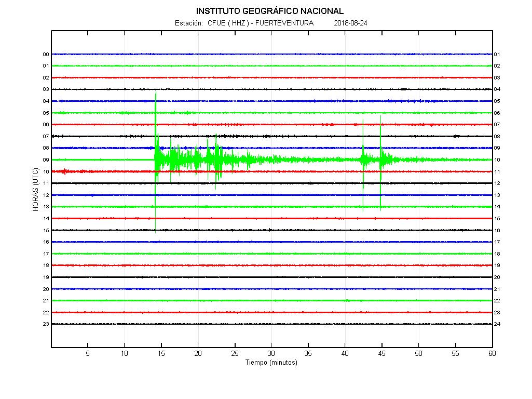
Task: Click left-axis hour label 10
Action: click(x=46, y=172)
